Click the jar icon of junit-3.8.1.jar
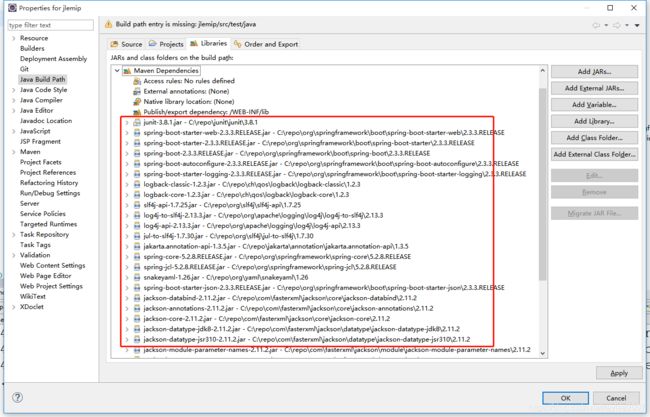Image resolution: width=650 pixels, height=417 pixels. (x=137, y=122)
